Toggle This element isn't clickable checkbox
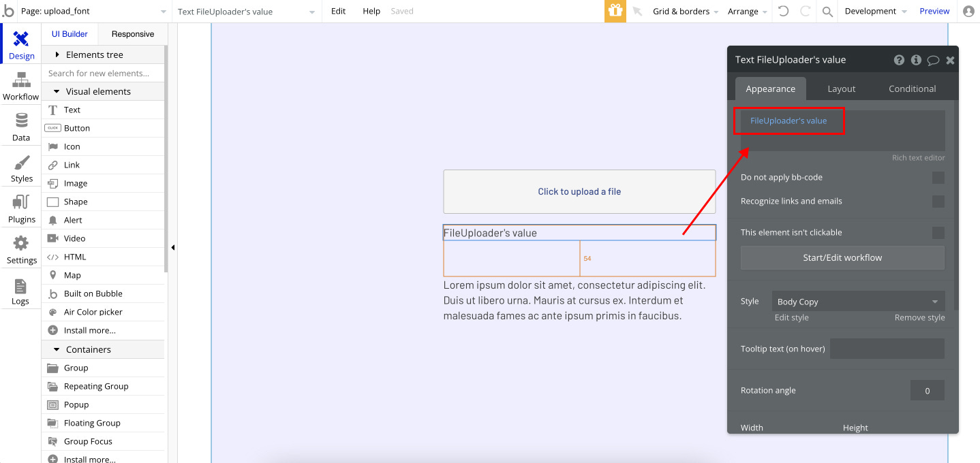The width and height of the screenshot is (980, 463). (938, 233)
